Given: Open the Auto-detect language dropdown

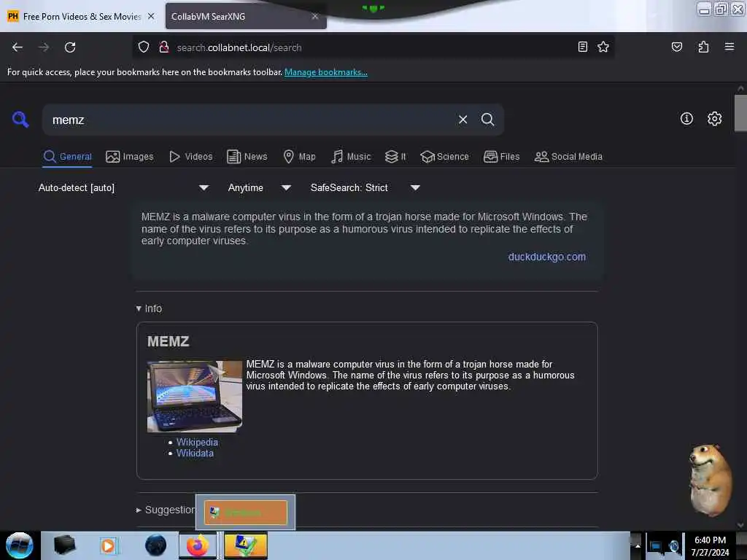Looking at the screenshot, I should pos(123,187).
